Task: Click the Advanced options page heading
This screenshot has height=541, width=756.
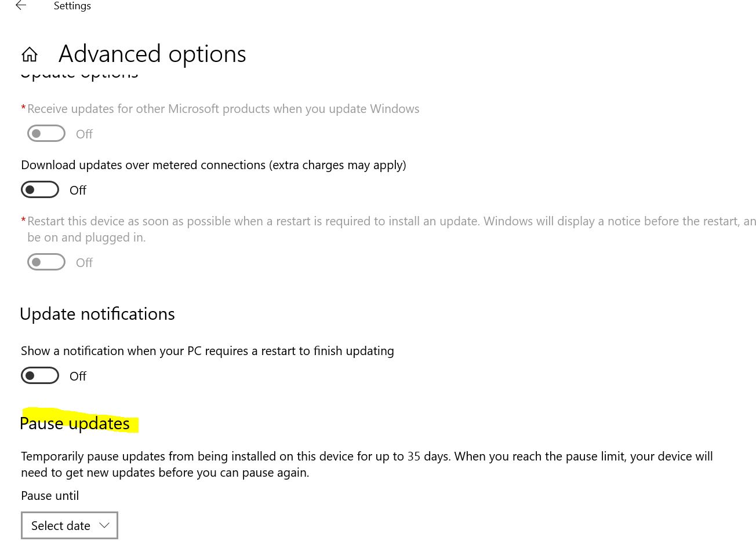Action: tap(152, 53)
